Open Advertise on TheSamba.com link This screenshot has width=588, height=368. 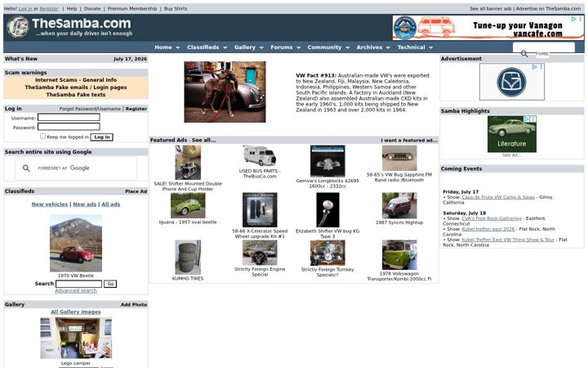tap(548, 9)
